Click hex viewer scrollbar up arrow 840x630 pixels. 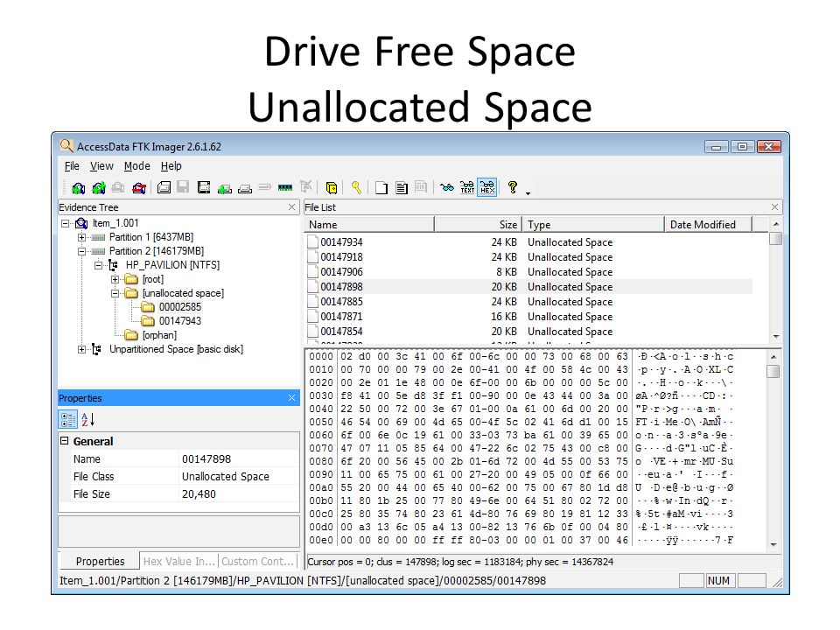pyautogui.click(x=773, y=357)
